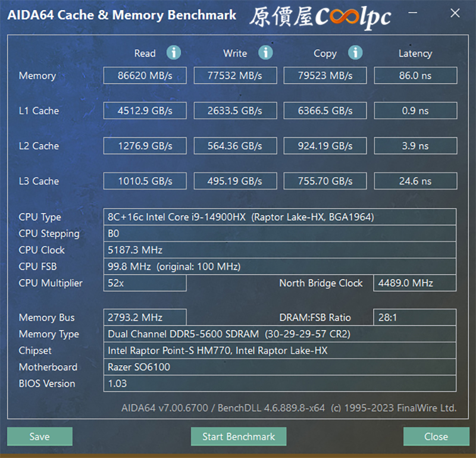Click the Save button
This screenshot has height=458, width=476.
(x=40, y=437)
